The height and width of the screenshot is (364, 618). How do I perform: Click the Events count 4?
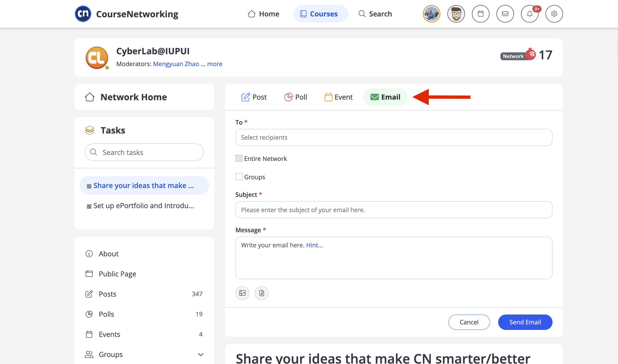pyautogui.click(x=201, y=334)
